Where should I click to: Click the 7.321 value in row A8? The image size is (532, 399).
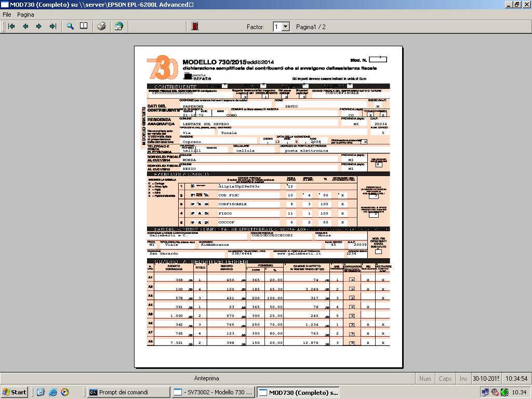177,342
